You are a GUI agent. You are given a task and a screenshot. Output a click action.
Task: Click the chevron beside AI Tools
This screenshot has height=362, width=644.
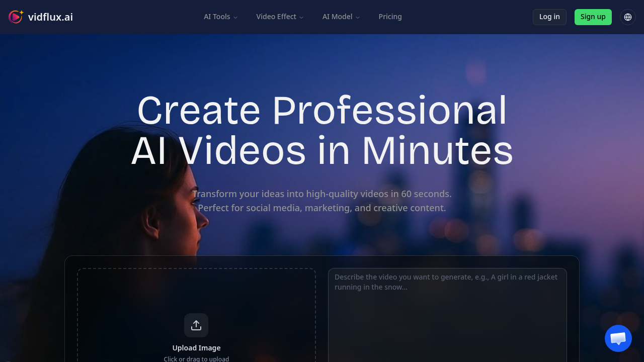pyautogui.click(x=235, y=17)
